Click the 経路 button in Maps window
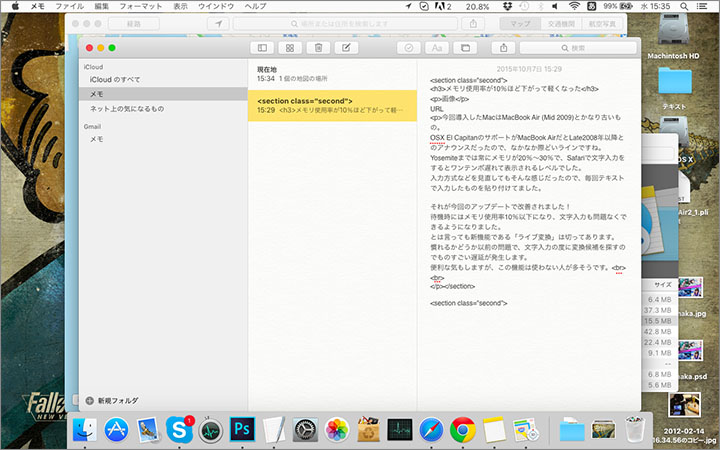Screen dimensions: 720x450 coord(134,23)
